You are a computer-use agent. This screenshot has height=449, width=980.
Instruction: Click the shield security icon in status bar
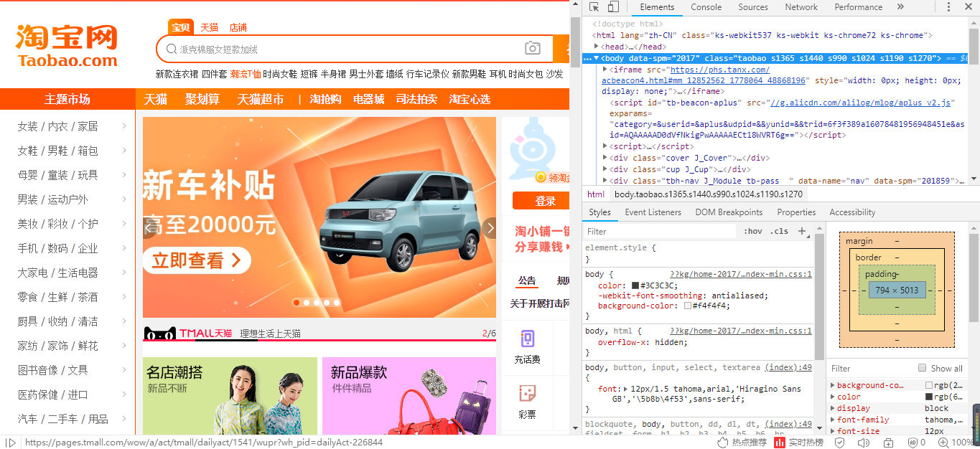(839, 443)
